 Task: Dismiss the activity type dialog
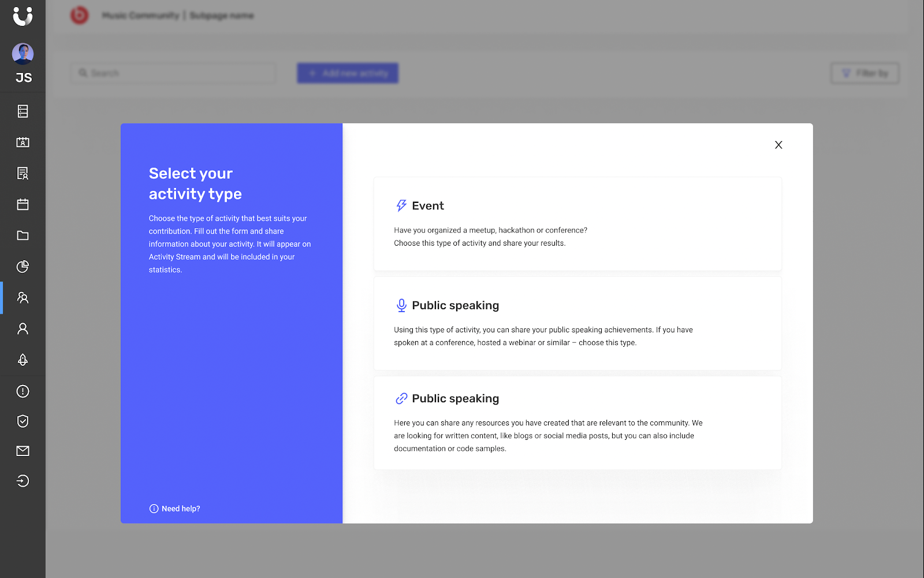tap(778, 145)
